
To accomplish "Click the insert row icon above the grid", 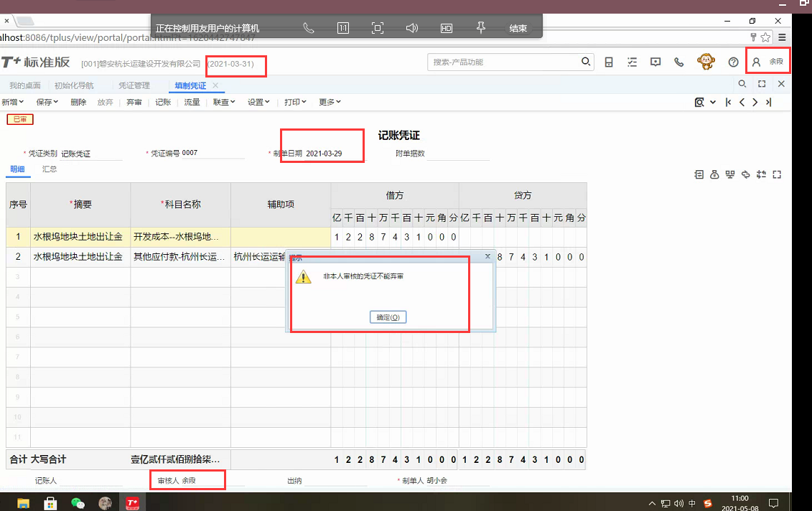I will 699,174.
